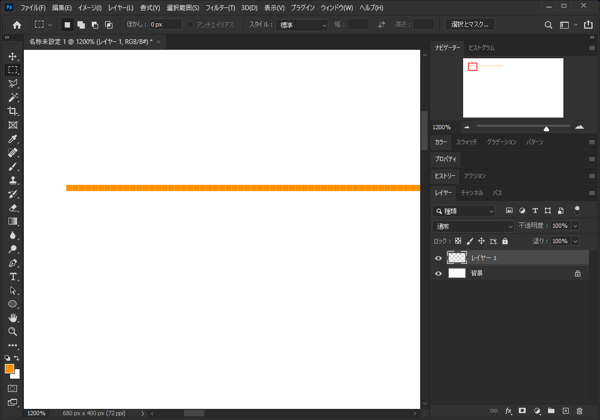
Task: Select the Dodge tool
Action: (13, 249)
